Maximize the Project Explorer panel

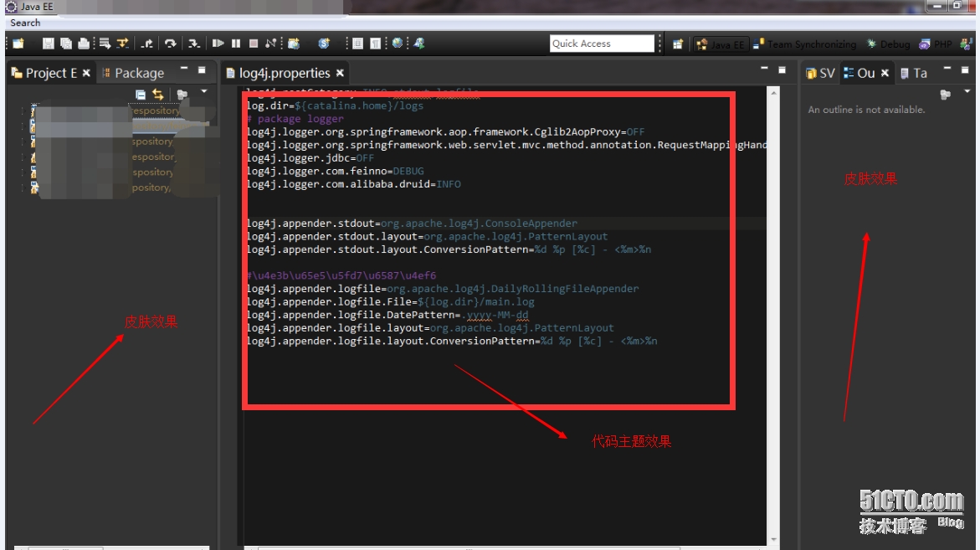click(x=202, y=70)
